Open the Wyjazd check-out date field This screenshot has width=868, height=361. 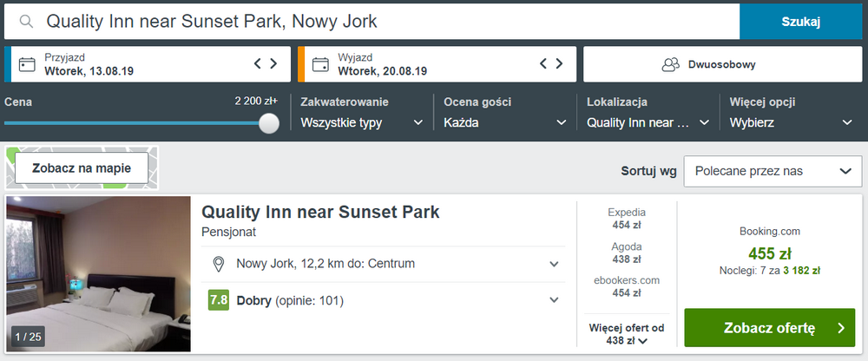click(x=437, y=64)
